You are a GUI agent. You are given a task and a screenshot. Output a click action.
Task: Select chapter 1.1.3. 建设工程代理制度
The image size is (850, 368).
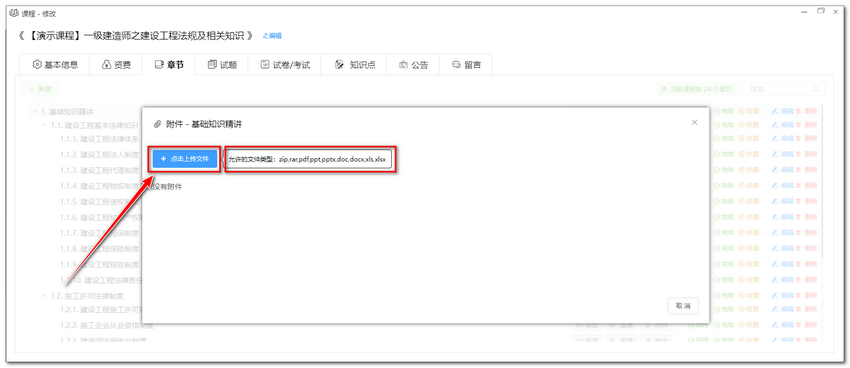(x=99, y=170)
